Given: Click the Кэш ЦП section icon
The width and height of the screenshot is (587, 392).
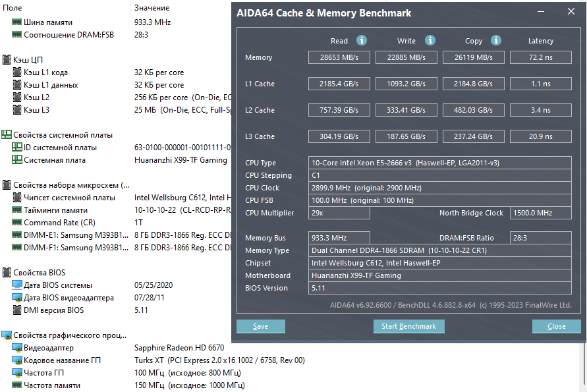Looking at the screenshot, I should point(7,60).
